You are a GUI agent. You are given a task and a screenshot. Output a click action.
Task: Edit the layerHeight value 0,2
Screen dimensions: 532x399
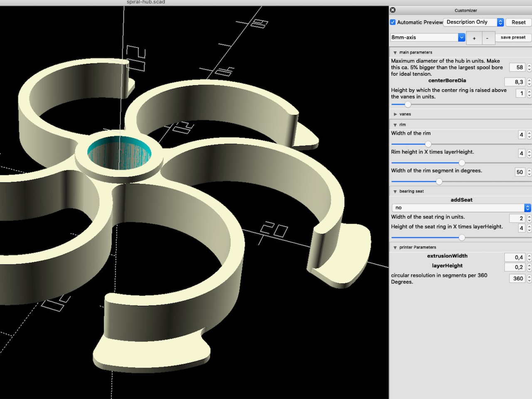pos(515,267)
